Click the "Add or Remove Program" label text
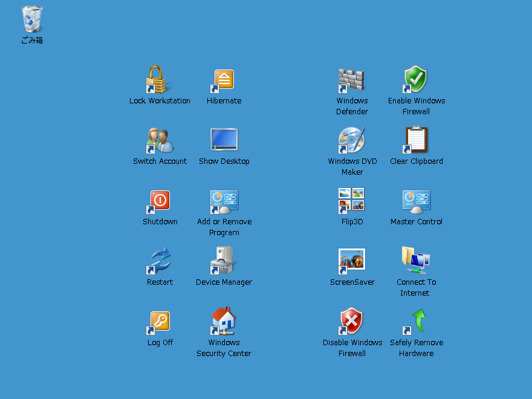 [224, 227]
